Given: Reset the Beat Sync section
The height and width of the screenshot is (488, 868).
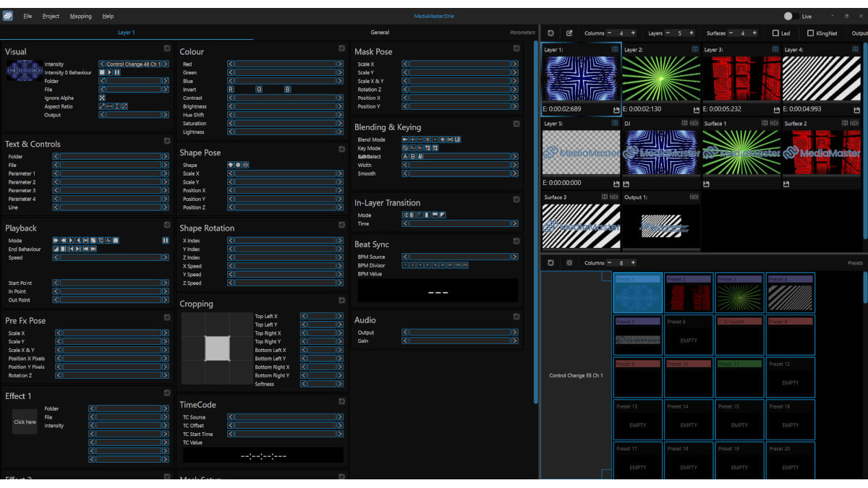Looking at the screenshot, I should coord(516,241).
